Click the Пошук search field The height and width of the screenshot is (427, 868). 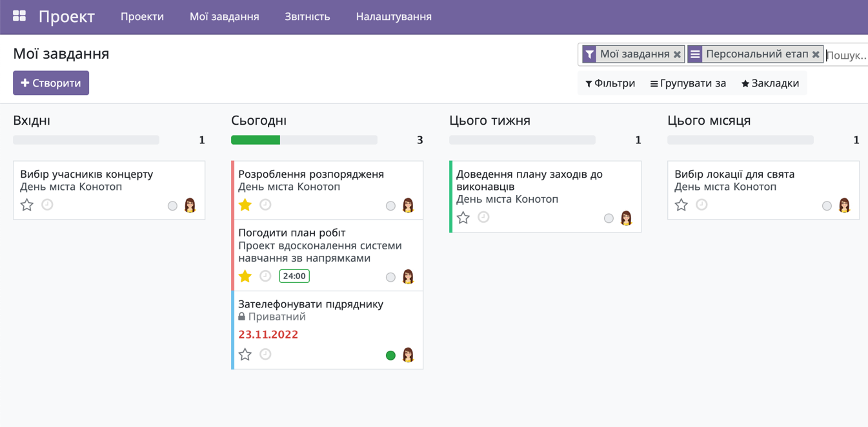[849, 54]
